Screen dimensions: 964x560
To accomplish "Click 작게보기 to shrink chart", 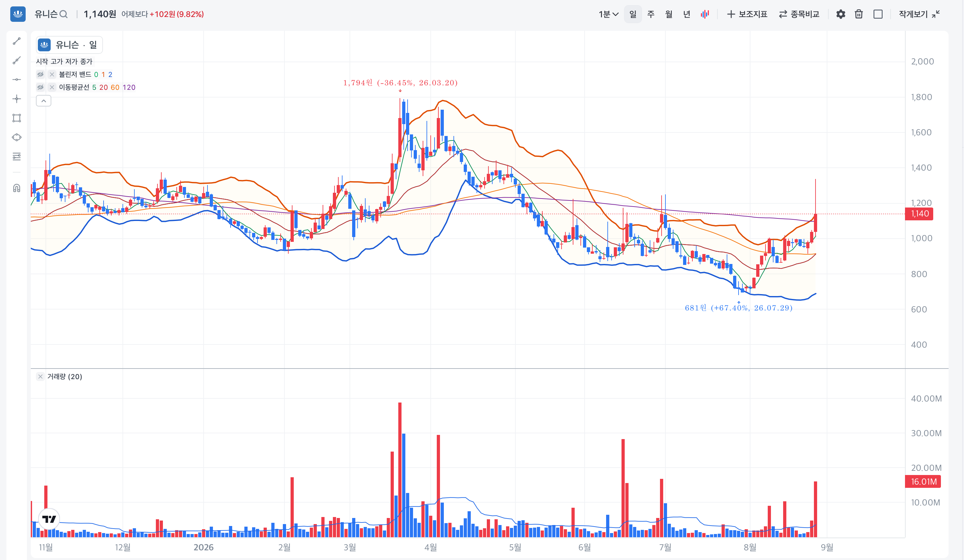I will click(919, 14).
